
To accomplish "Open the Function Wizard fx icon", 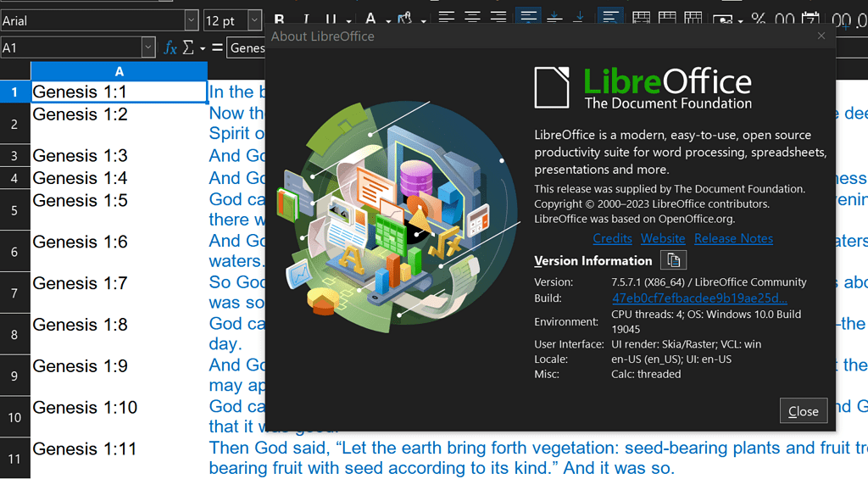I will 170,48.
